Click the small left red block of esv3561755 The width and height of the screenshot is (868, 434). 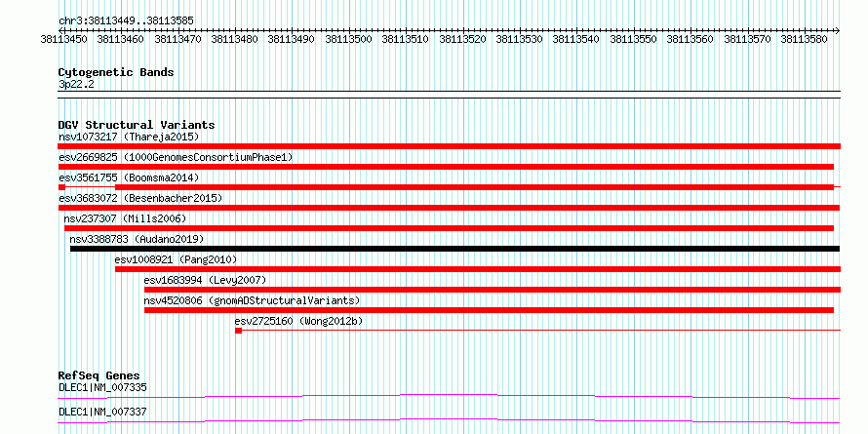point(61,187)
